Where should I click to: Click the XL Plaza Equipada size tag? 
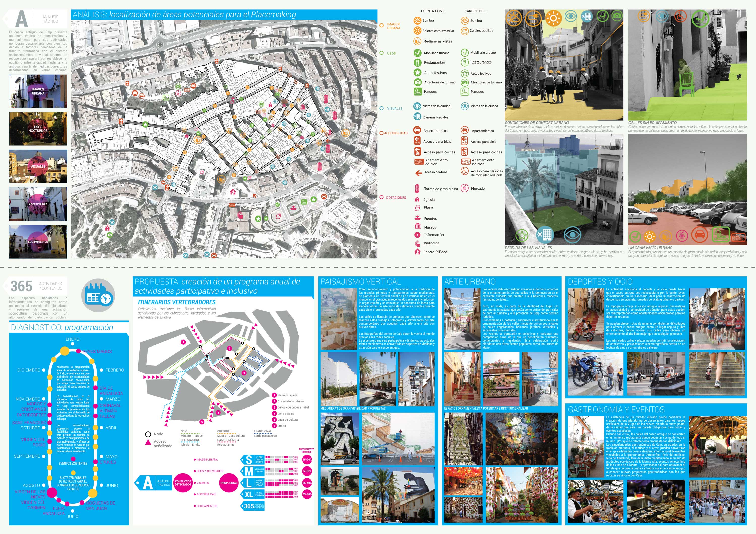pos(253,494)
